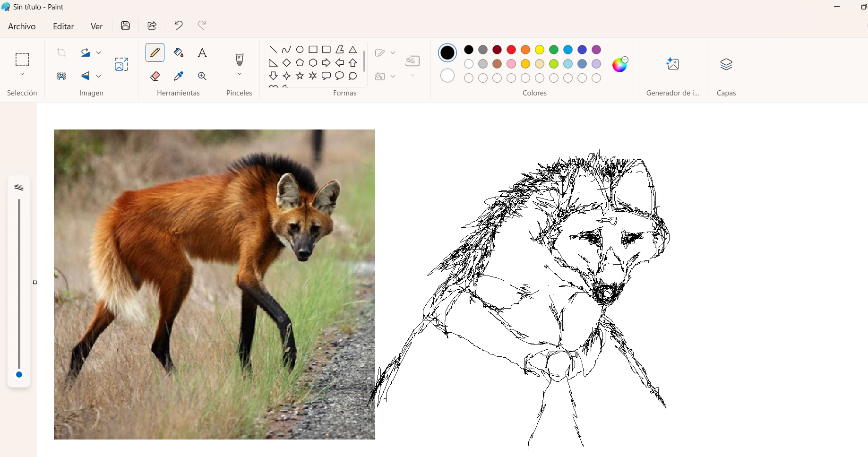Screen dimensions: 868x457
Task: Select the Hexagon shape
Action: 313,63
